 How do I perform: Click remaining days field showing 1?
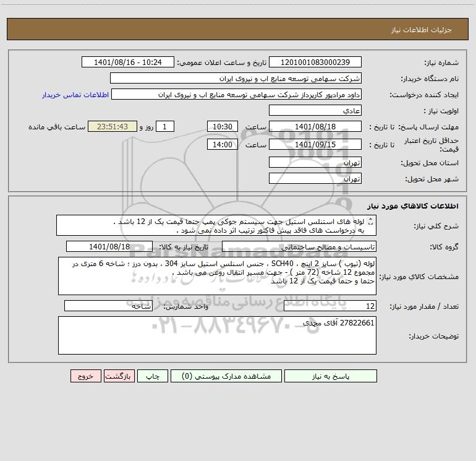pyautogui.click(x=165, y=126)
